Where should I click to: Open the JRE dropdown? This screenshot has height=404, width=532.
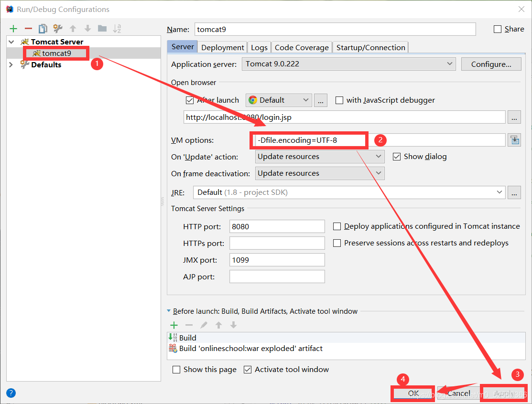[x=349, y=192]
